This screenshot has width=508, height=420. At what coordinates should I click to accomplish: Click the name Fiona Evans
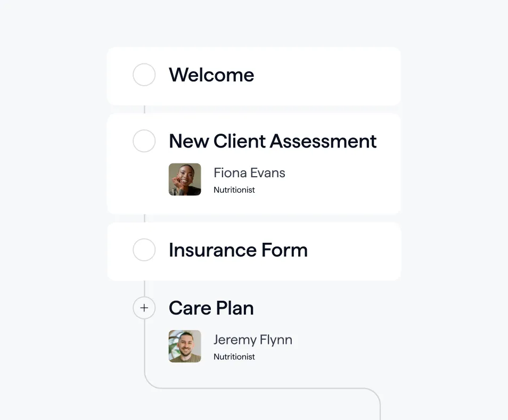coord(249,172)
